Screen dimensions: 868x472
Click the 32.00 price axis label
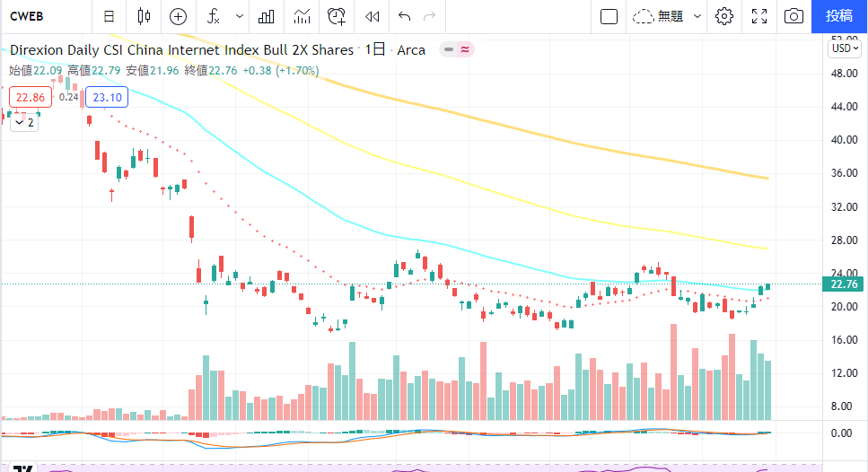pyautogui.click(x=844, y=207)
